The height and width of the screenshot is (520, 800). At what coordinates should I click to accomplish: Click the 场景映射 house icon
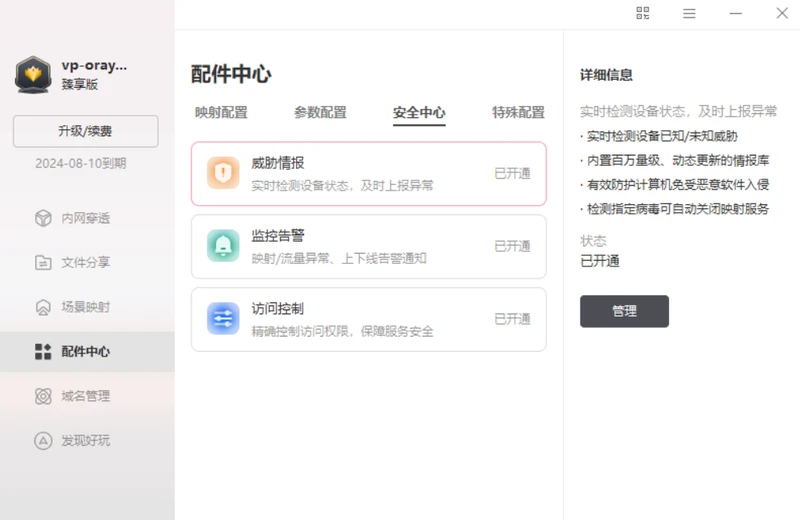[x=43, y=307]
